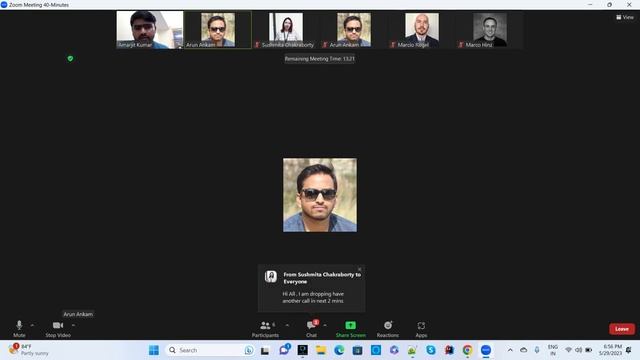Launch Google Chrome from the taskbar
This screenshot has height=360, width=640.
tap(467, 350)
